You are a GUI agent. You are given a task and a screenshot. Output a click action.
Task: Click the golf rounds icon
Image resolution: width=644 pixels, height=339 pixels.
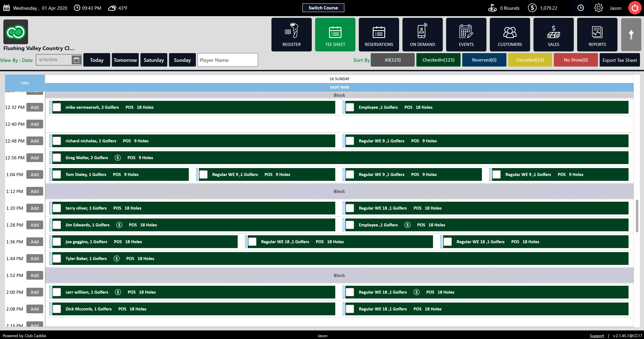[x=492, y=8]
